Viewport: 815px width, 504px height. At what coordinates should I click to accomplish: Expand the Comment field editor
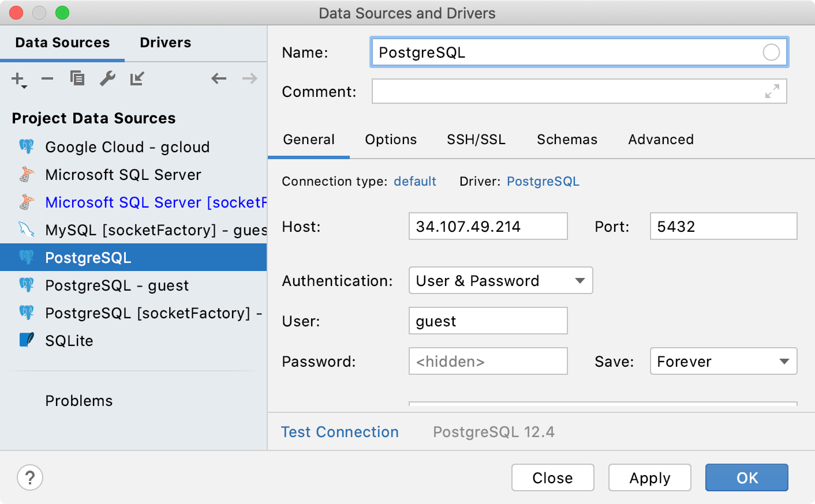pyautogui.click(x=772, y=91)
